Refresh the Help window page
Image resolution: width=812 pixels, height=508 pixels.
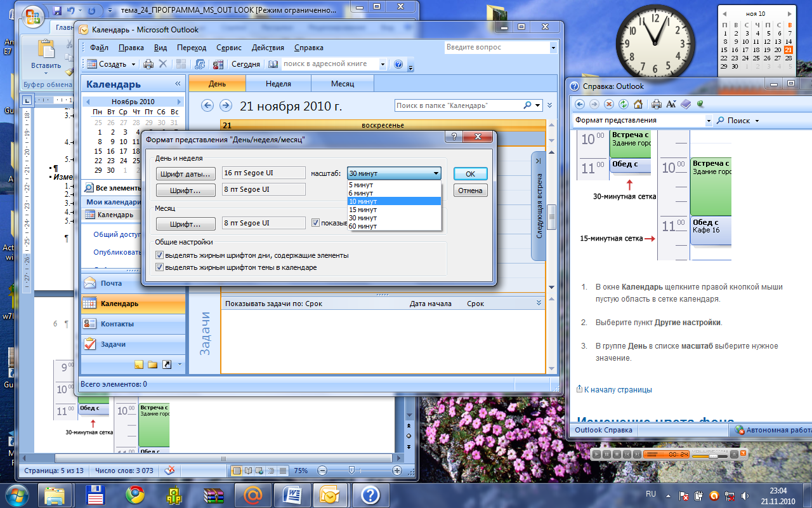(624, 104)
